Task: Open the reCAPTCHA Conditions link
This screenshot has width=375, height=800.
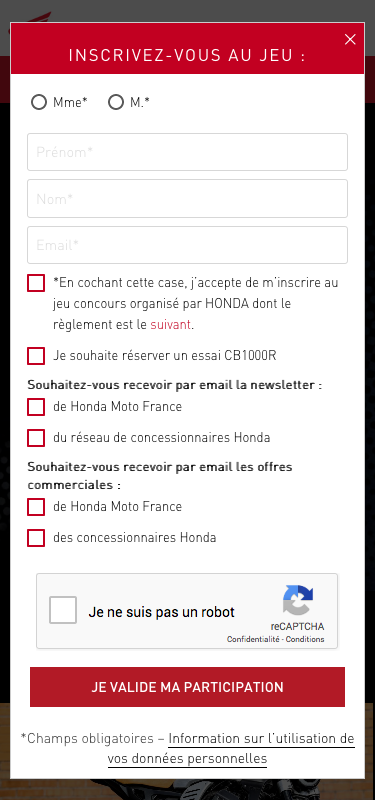Action: tap(305, 639)
